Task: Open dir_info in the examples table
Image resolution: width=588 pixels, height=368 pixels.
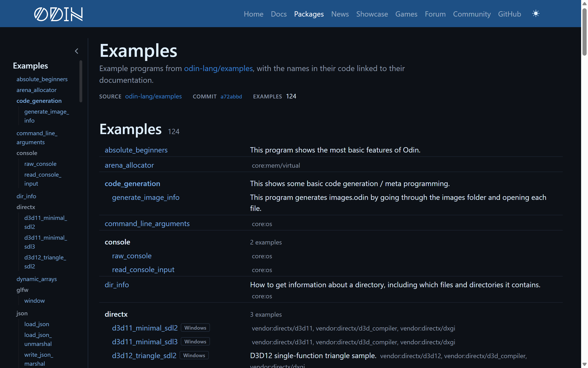Action: [117, 285]
